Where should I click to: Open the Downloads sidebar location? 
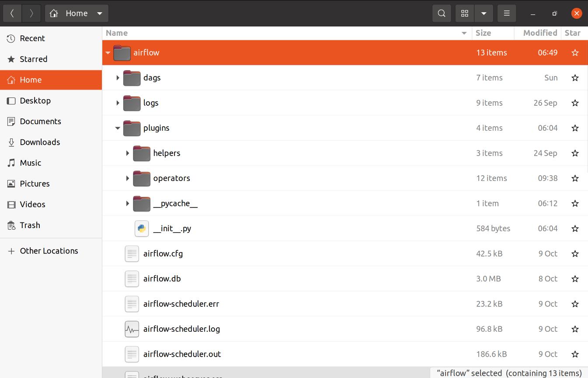[39, 142]
